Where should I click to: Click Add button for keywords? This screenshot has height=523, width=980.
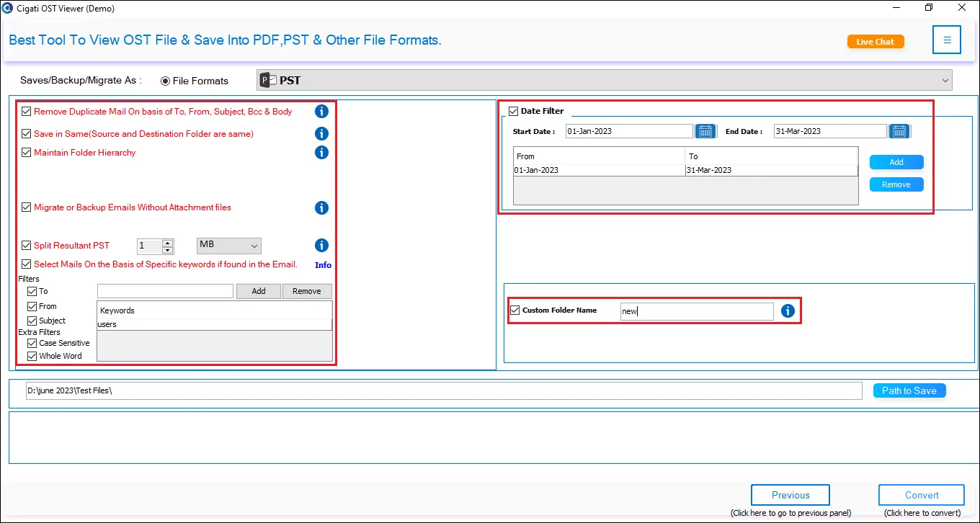tap(259, 291)
